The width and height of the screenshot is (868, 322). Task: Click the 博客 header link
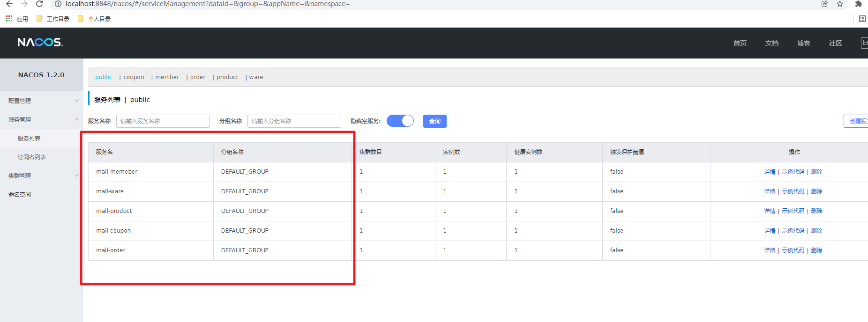click(x=804, y=43)
